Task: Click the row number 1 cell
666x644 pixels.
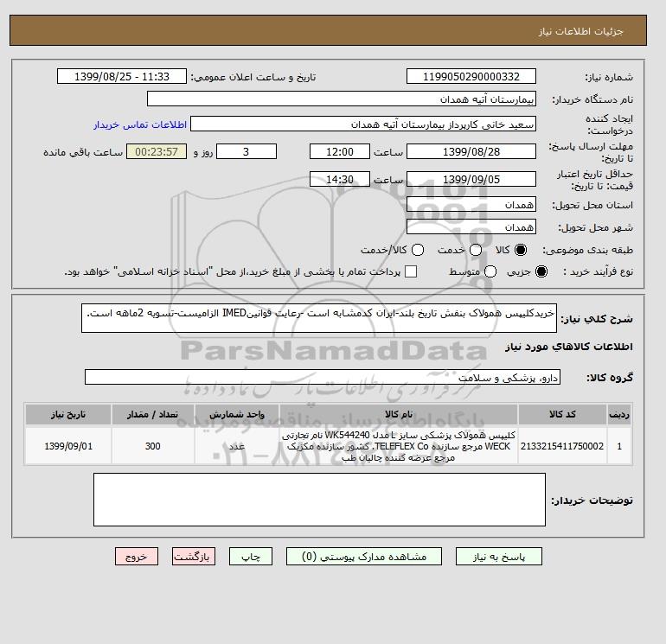Action: (x=619, y=446)
